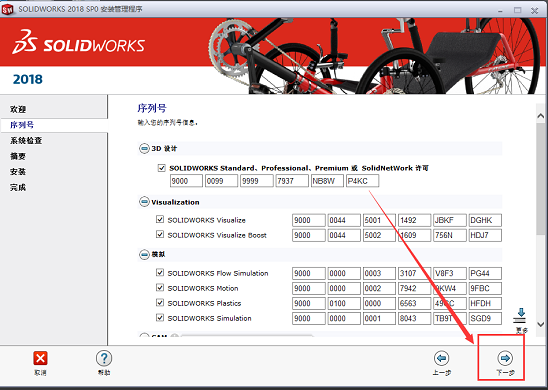The height and width of the screenshot is (390, 548).
Task: Toggle SOLIDWORKS Simulation checkbox
Action: point(160,318)
